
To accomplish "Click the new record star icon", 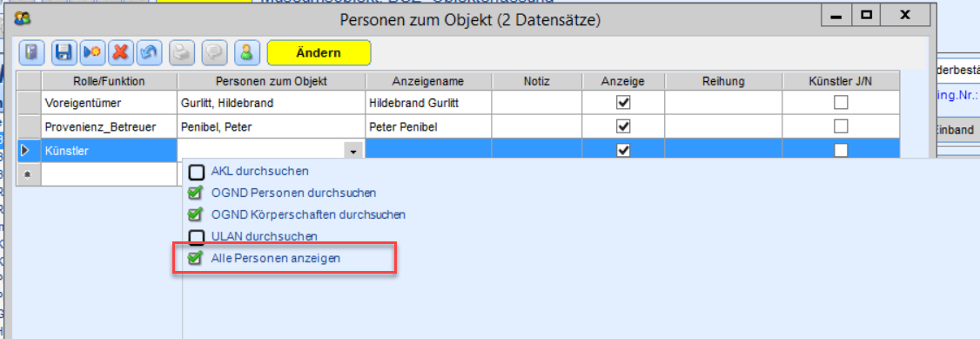I will point(91,53).
